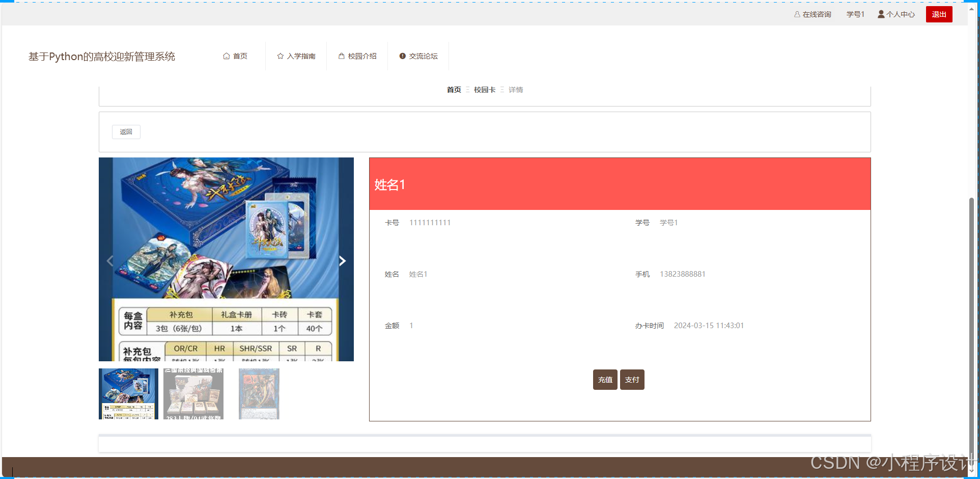Click the red header title 姓名1
Viewport: 980px width, 479px height.
390,184
